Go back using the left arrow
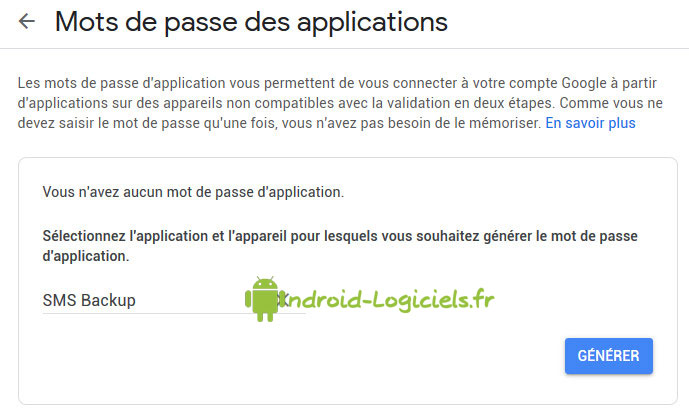Image resolution: width=689 pixels, height=419 pixels. [27, 22]
